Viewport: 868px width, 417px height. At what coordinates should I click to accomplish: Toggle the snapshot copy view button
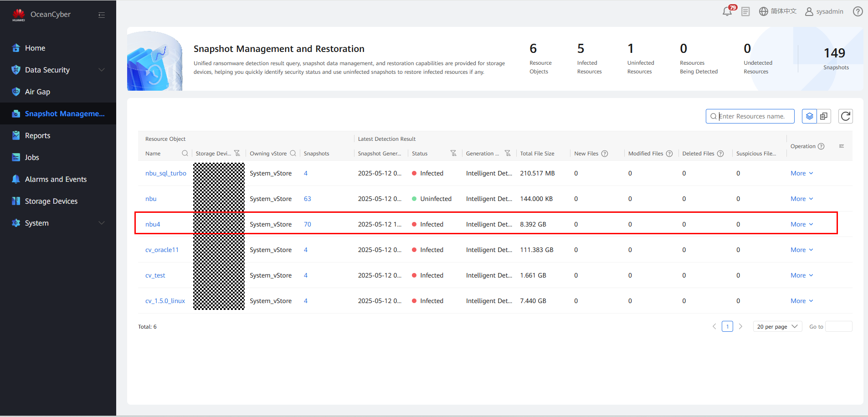(x=824, y=116)
